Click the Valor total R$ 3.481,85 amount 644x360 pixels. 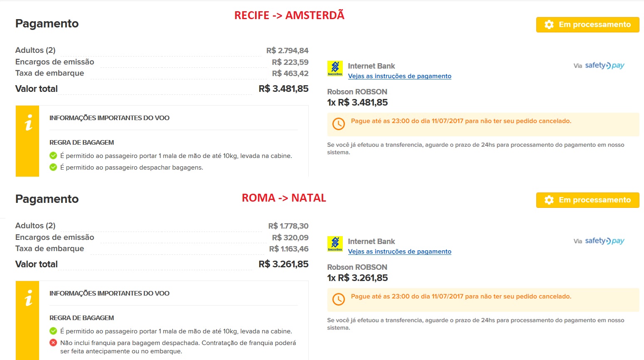click(283, 89)
